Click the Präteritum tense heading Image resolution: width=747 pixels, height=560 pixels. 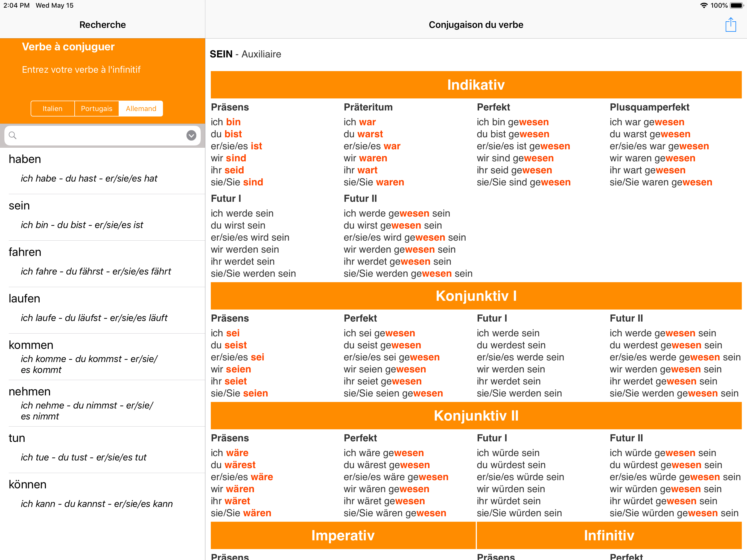(368, 107)
